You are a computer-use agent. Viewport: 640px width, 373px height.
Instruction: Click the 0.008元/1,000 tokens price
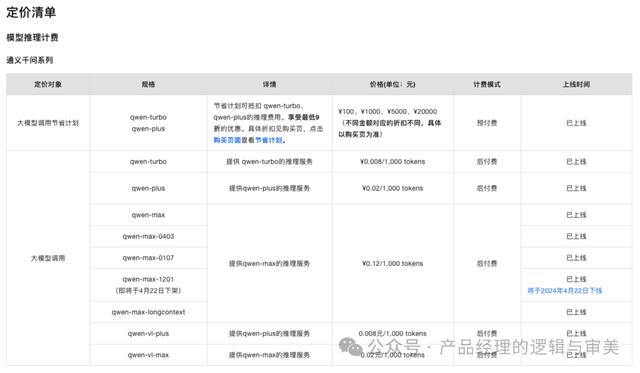392,333
